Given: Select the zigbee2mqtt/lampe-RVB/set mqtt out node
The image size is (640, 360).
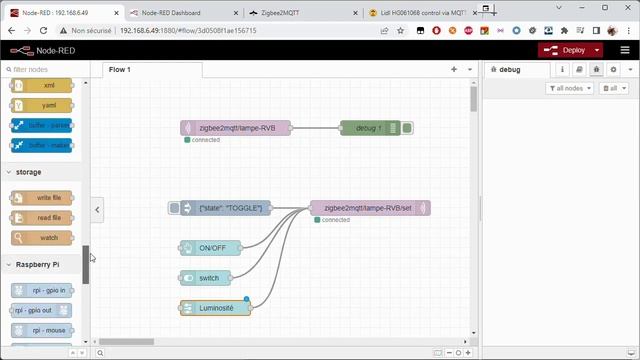Looking at the screenshot, I should pos(370,208).
